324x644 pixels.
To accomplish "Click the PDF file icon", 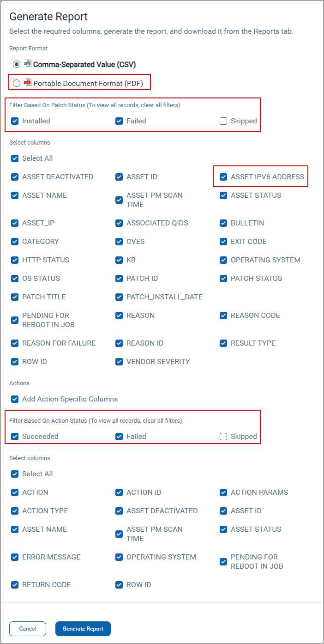I will coord(27,82).
